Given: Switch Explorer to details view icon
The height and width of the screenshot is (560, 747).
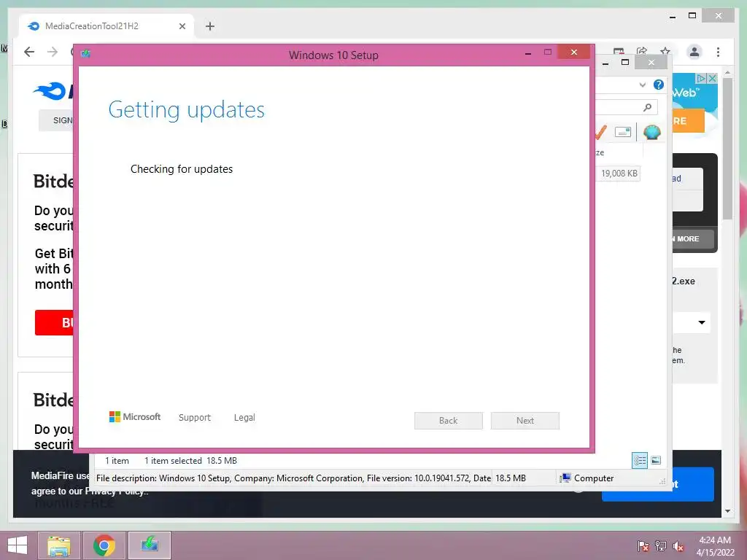Looking at the screenshot, I should coord(640,460).
